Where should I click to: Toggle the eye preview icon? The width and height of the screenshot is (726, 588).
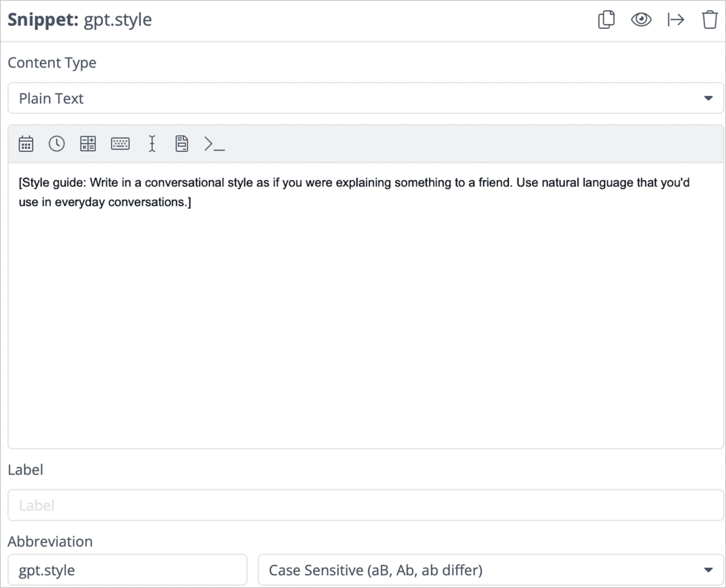tap(641, 20)
